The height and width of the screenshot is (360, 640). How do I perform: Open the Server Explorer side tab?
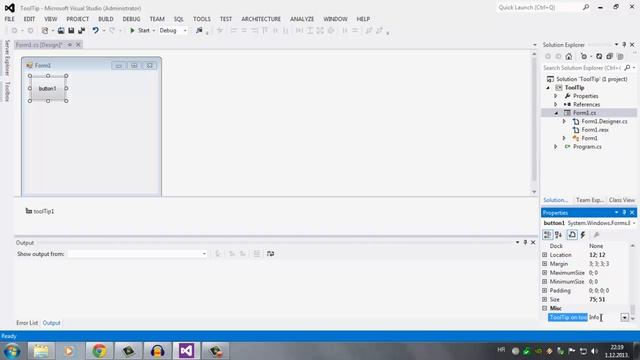click(x=7, y=58)
